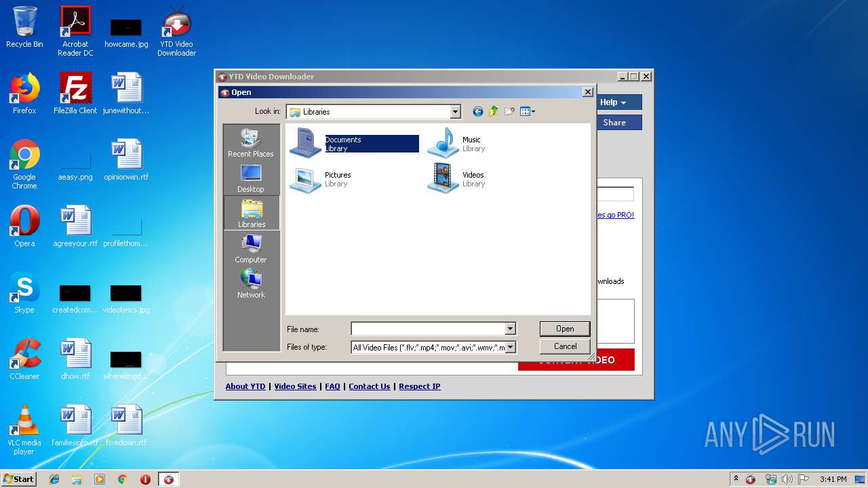Open Internet Explorer from the taskbar
Viewport: 868px width, 488px height.
point(54,479)
